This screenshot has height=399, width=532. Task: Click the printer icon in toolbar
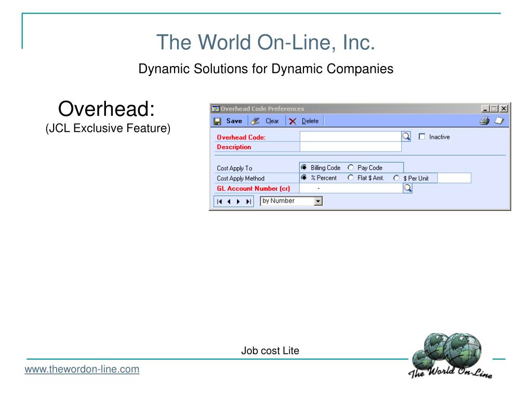(x=485, y=121)
